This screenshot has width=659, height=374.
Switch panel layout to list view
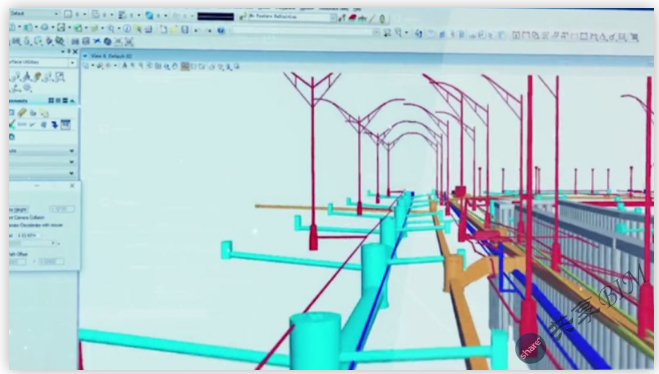(x=65, y=101)
